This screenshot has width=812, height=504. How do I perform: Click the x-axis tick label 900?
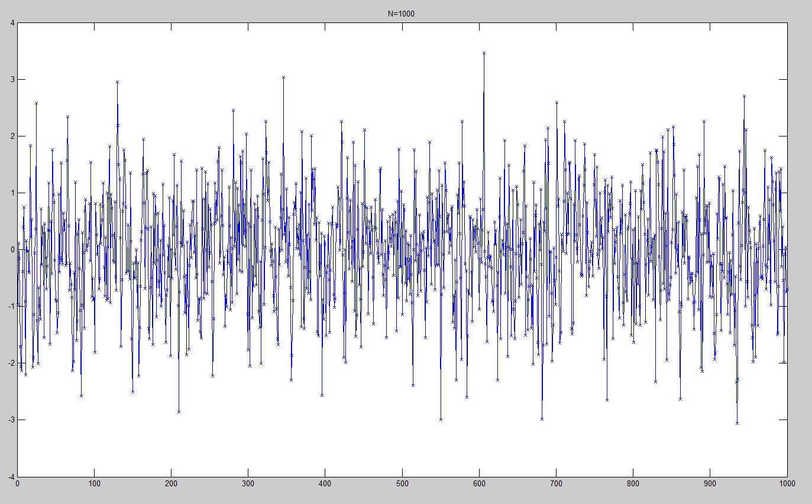pos(710,483)
